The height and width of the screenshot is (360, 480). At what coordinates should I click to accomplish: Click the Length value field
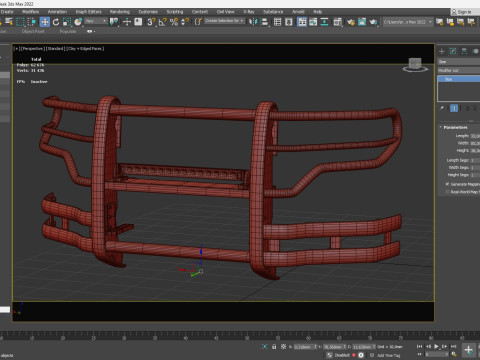475,136
